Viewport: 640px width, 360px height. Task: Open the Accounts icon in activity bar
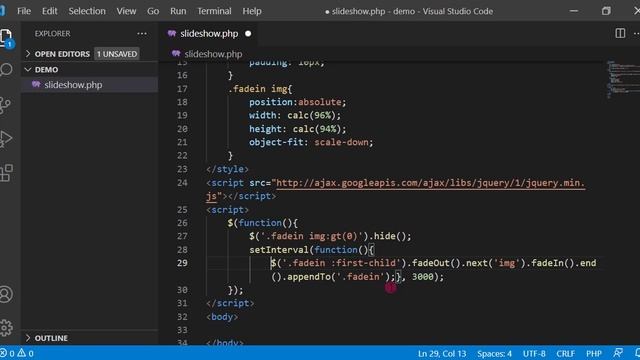[6, 294]
